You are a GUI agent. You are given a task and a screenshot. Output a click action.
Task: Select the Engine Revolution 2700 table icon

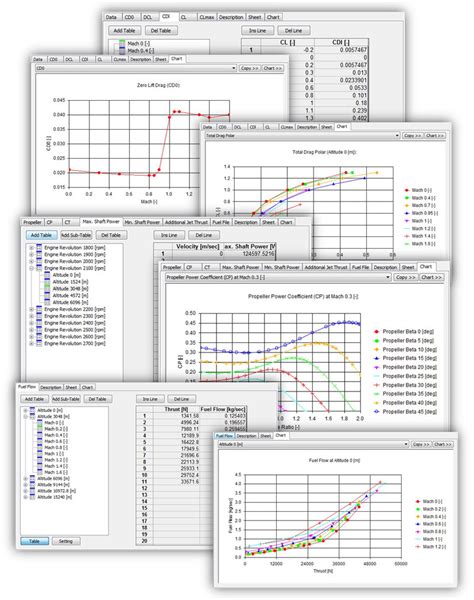pos(39,344)
